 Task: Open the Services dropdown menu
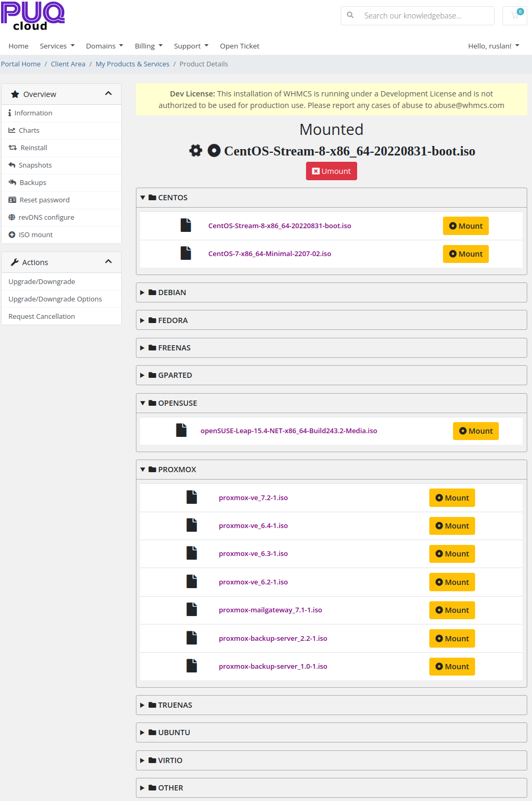tap(57, 46)
